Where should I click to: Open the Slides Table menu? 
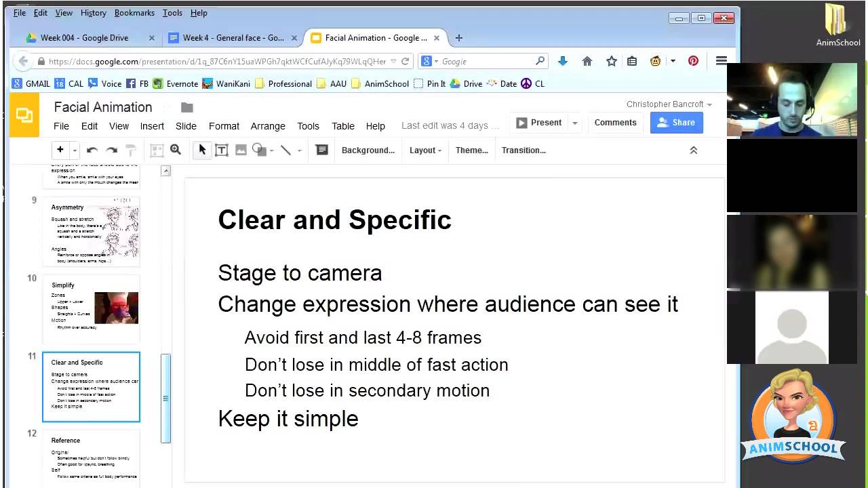pos(343,126)
